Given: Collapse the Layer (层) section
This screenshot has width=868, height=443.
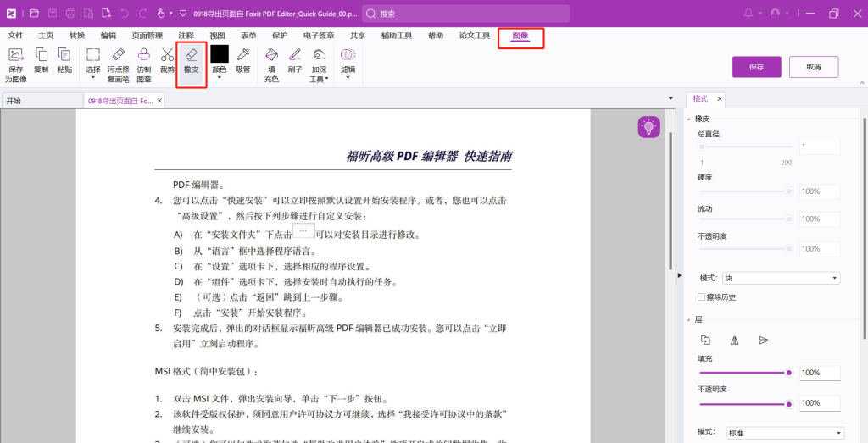Looking at the screenshot, I should [x=689, y=319].
